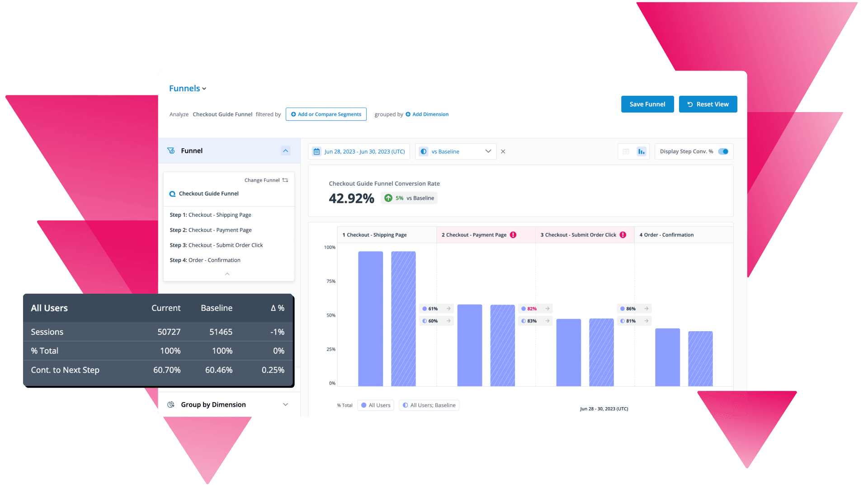Click the Submit Order Click warning icon

coord(623,234)
